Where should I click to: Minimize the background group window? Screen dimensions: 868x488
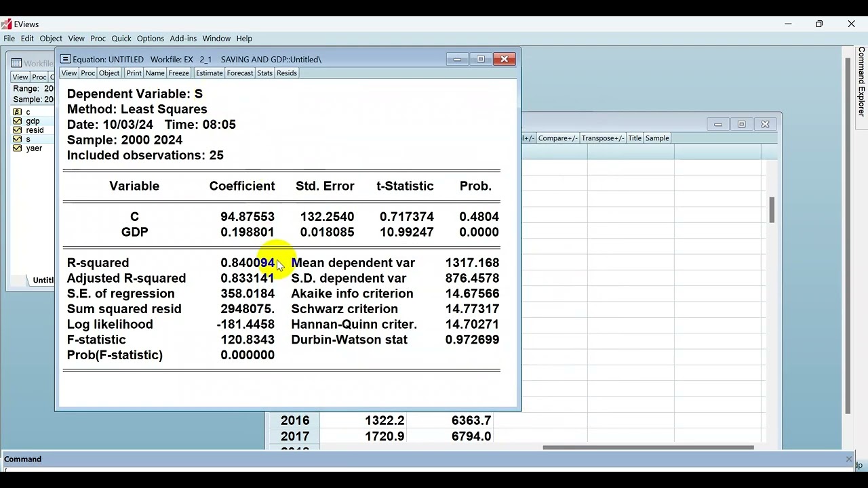pyautogui.click(x=717, y=124)
